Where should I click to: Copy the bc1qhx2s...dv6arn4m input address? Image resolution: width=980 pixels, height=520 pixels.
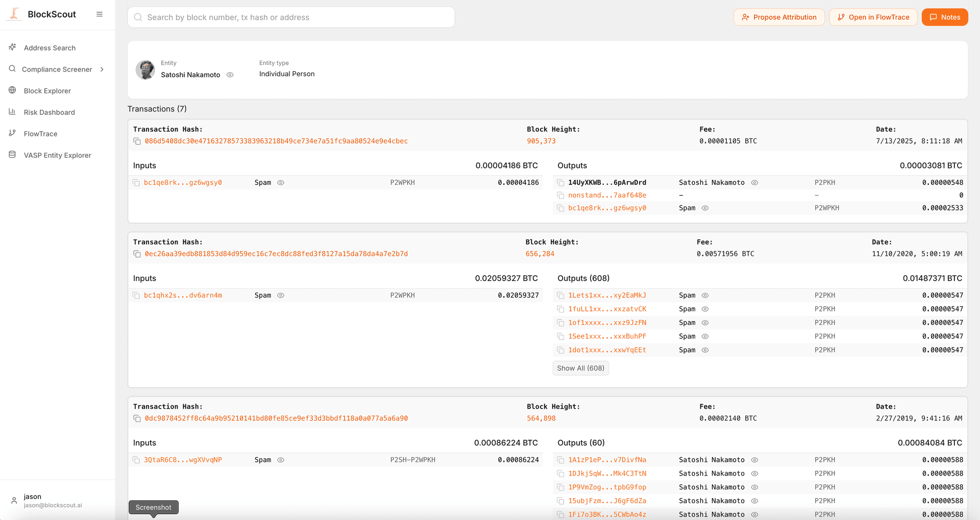pos(136,295)
